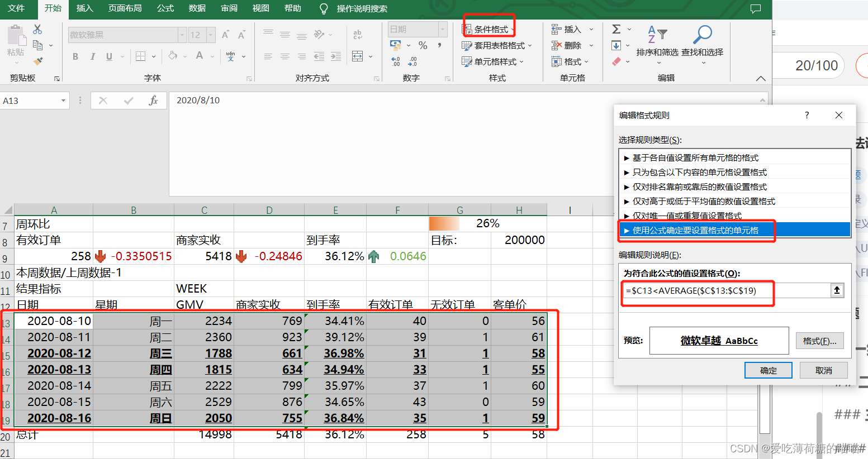868x459 pixels.
Task: Select rule type 仅对排名靠前或靠后的数值设置格式
Action: pos(734,187)
